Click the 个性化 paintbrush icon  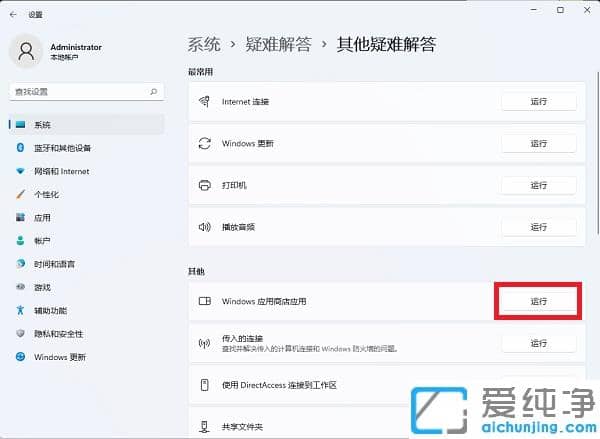click(x=20, y=194)
